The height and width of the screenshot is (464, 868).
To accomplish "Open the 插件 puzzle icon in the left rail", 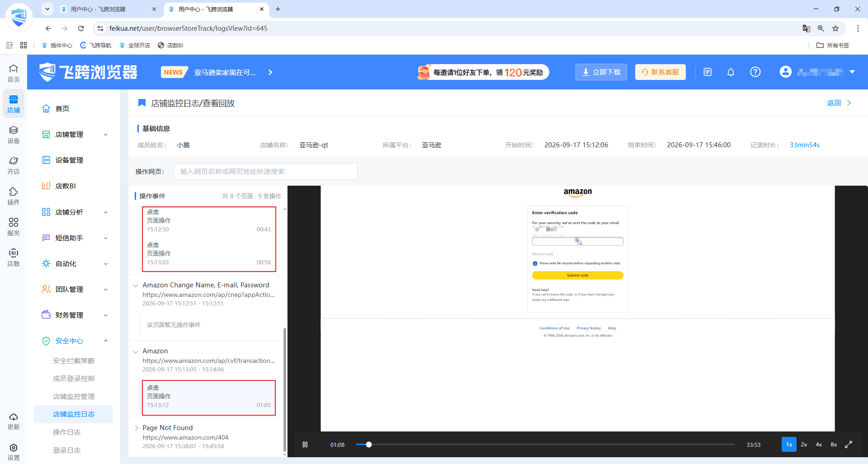I will tap(14, 196).
